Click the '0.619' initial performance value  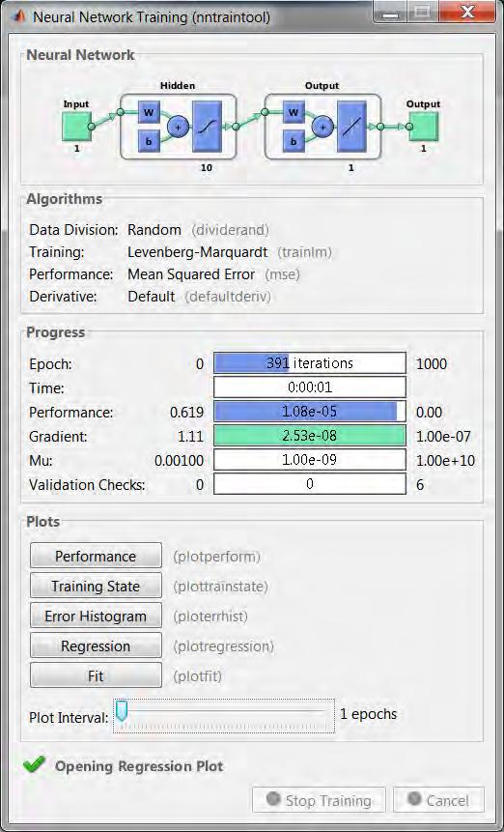coord(186,413)
